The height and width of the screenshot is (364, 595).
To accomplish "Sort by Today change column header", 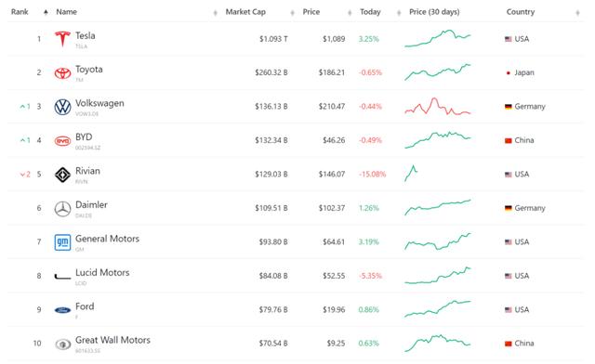I will tap(370, 12).
